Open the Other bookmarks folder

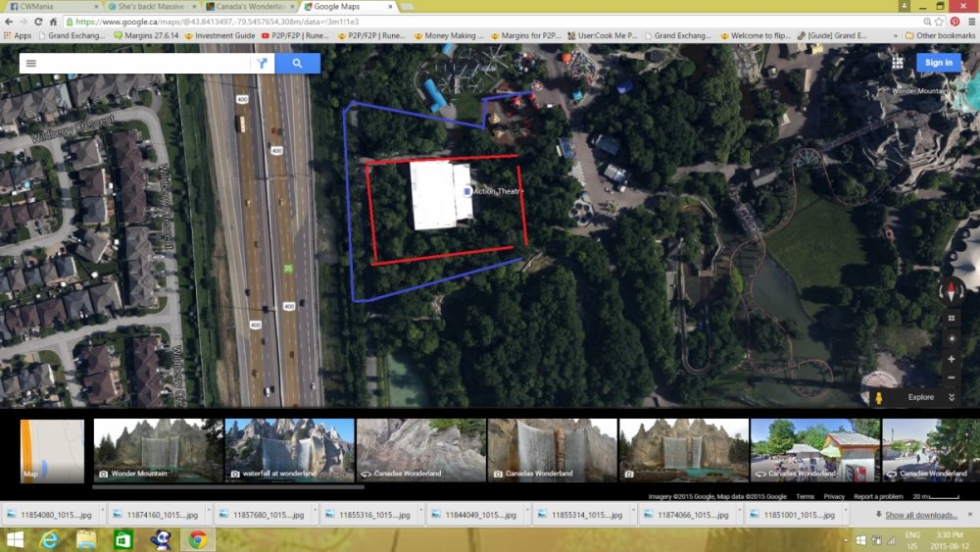pyautogui.click(x=941, y=35)
